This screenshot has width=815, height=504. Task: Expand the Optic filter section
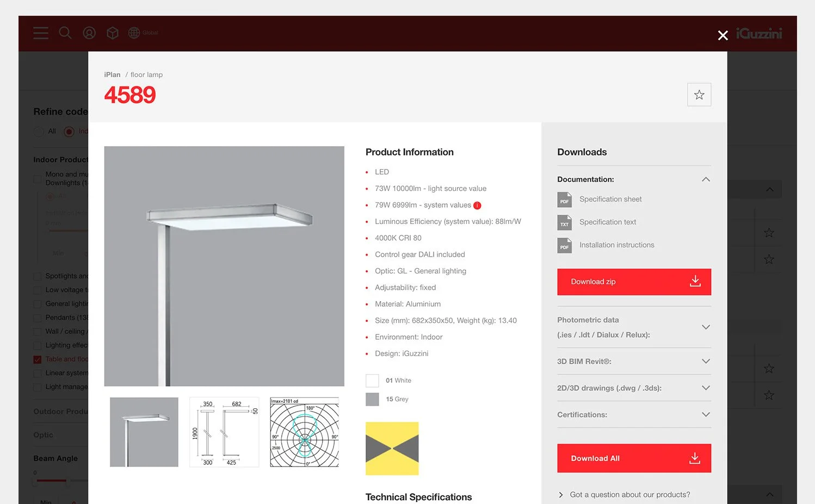coord(44,435)
